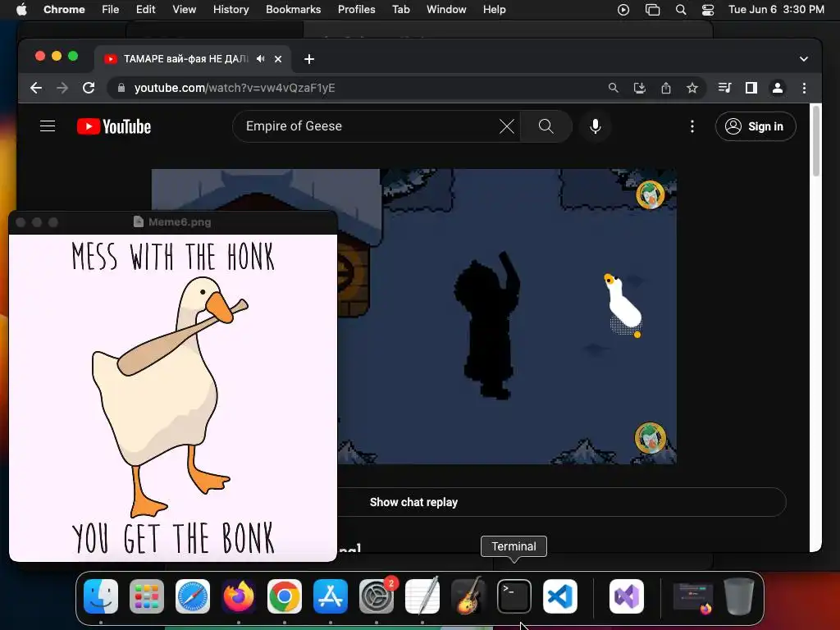This screenshot has height=630, width=840.
Task: Install app via address bar icon
Action: click(x=640, y=88)
